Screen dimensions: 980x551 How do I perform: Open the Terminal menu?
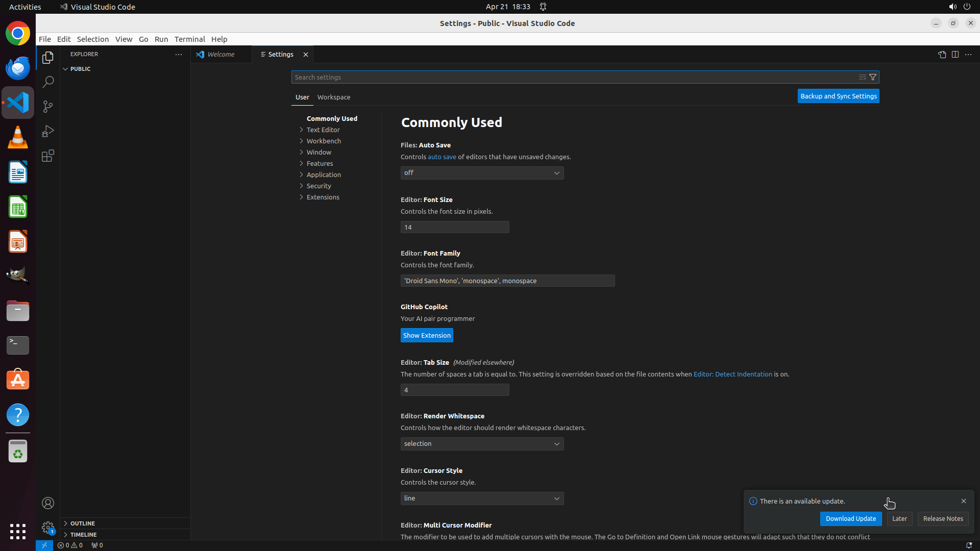coord(189,39)
